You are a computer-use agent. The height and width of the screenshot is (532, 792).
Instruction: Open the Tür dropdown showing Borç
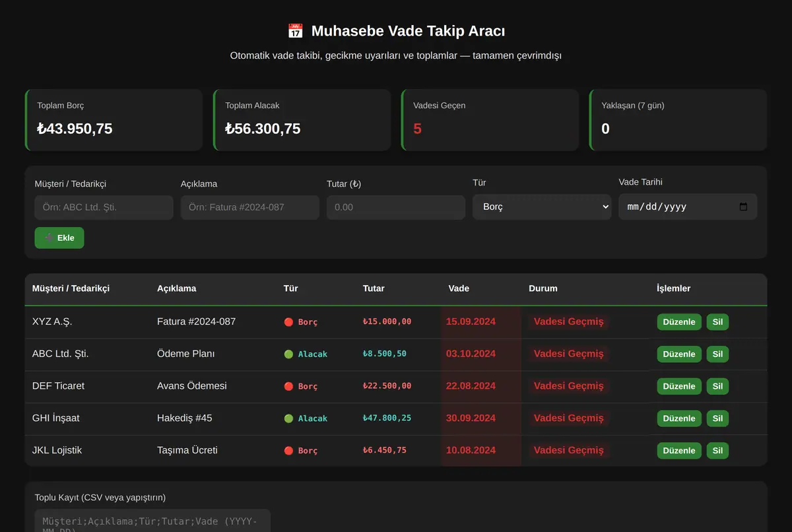click(542, 207)
